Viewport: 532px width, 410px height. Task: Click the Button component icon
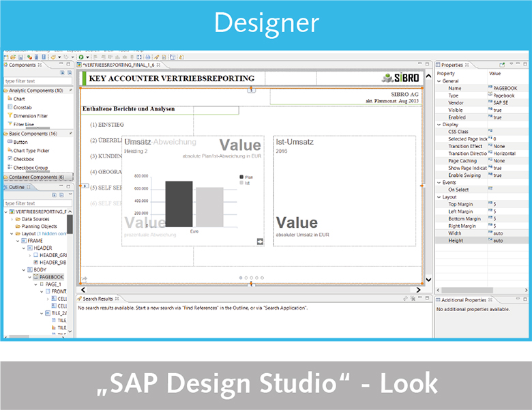tap(10, 141)
